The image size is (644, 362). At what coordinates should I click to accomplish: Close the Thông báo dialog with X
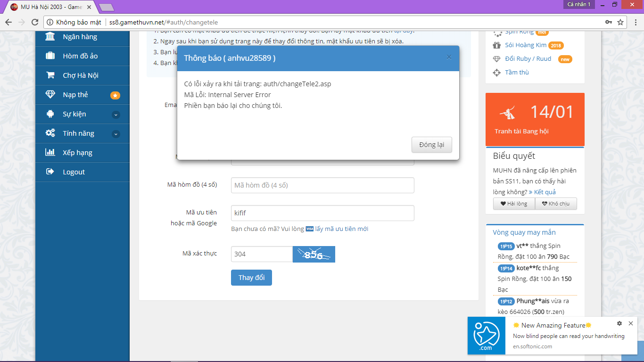pos(449,57)
